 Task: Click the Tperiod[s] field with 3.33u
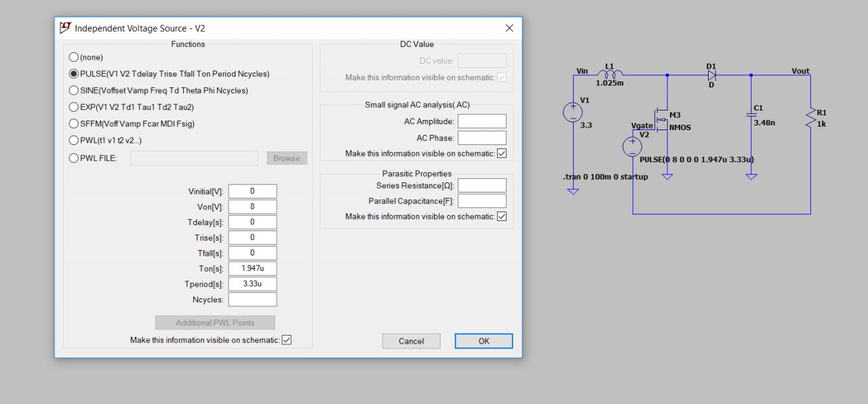252,284
